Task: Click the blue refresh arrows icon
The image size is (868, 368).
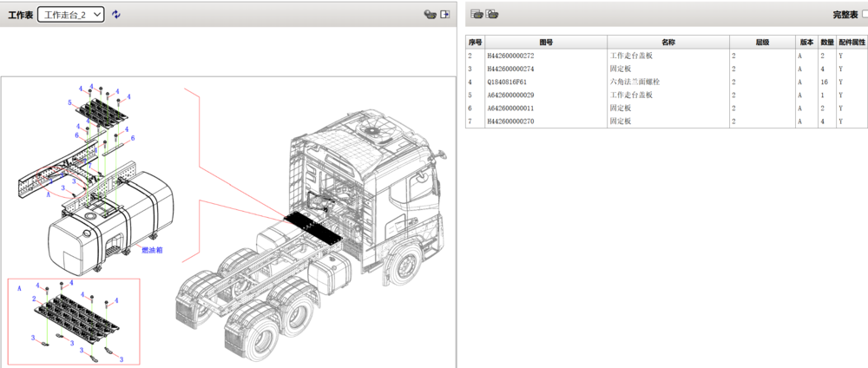Action: click(116, 14)
